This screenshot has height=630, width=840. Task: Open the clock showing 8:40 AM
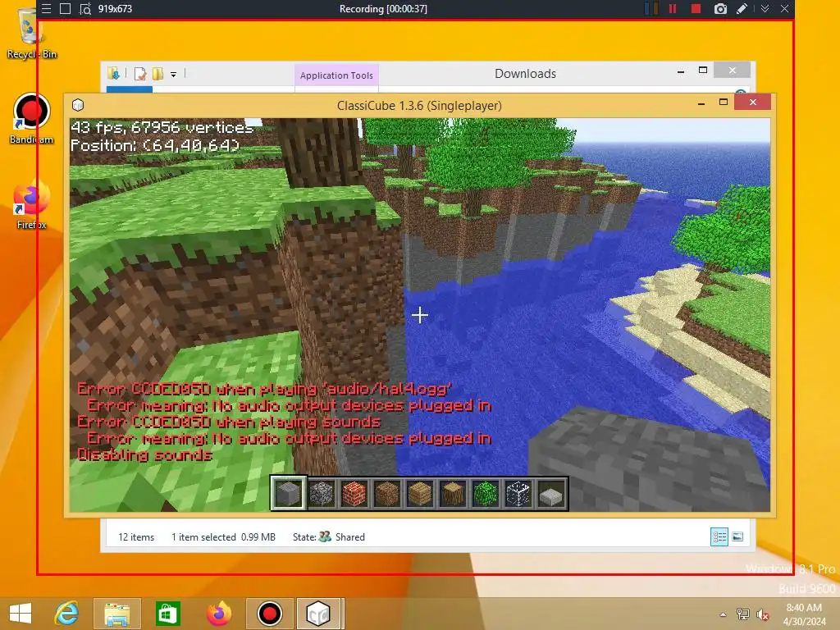click(804, 614)
